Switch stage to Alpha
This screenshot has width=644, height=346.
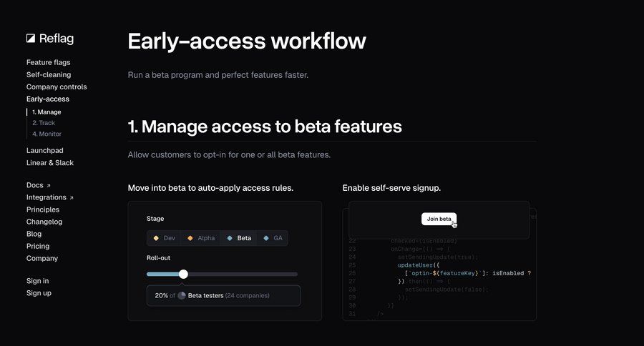point(201,238)
